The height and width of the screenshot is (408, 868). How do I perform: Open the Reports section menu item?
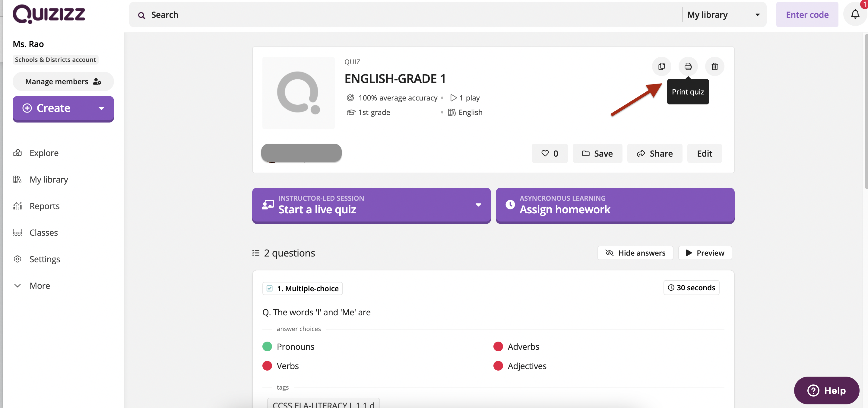pyautogui.click(x=44, y=206)
